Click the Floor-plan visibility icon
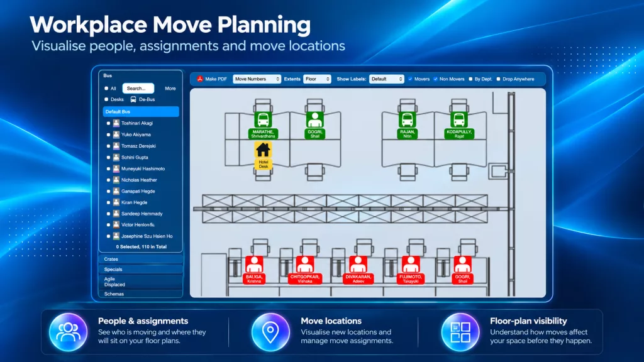644x362 pixels. (460, 332)
